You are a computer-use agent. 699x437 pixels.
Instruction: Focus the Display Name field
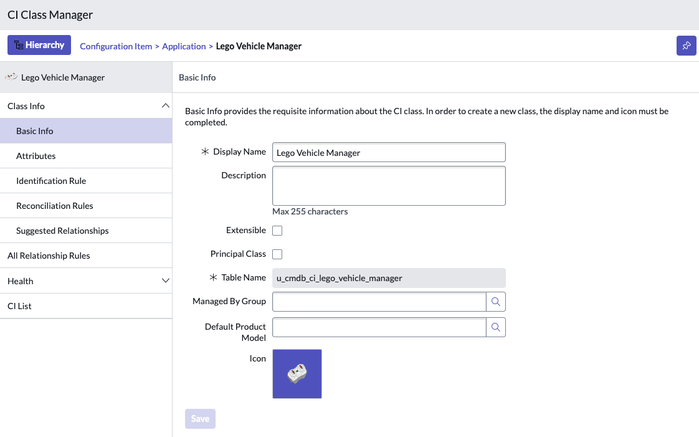coord(389,153)
